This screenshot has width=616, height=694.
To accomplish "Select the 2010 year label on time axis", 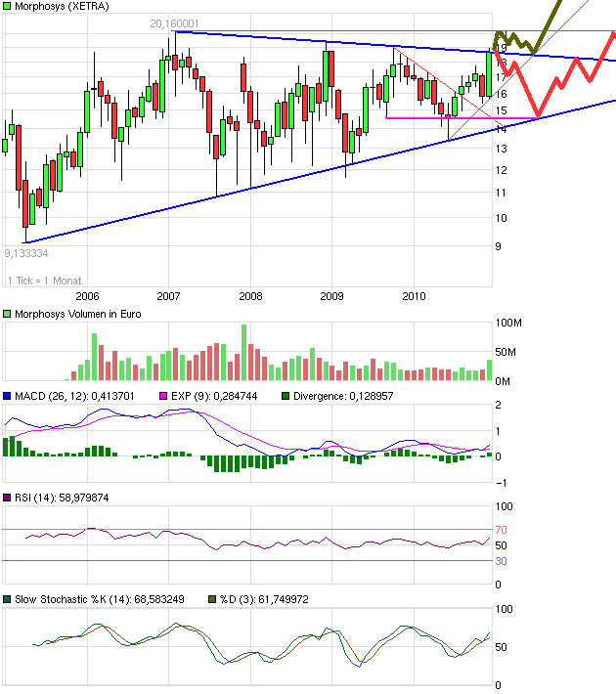I will pyautogui.click(x=414, y=295).
